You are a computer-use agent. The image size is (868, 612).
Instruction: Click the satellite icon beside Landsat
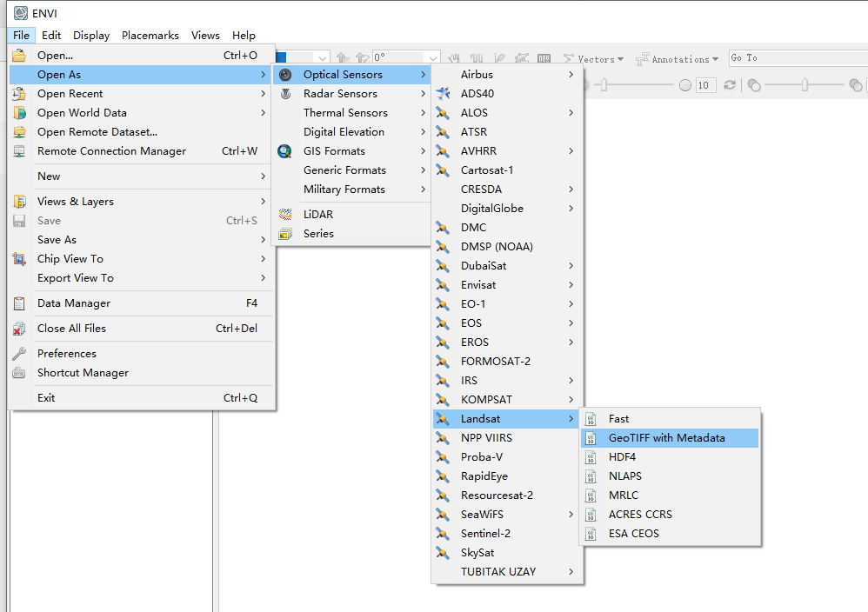coord(443,419)
